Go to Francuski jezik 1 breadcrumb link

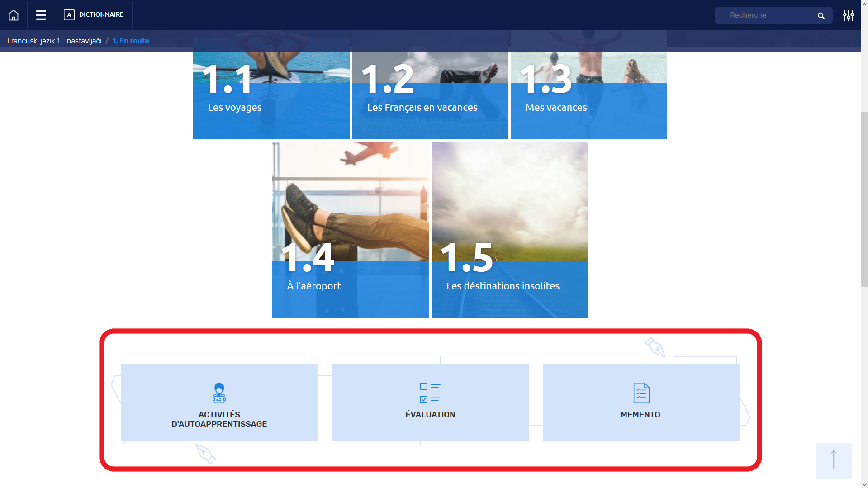click(x=54, y=41)
